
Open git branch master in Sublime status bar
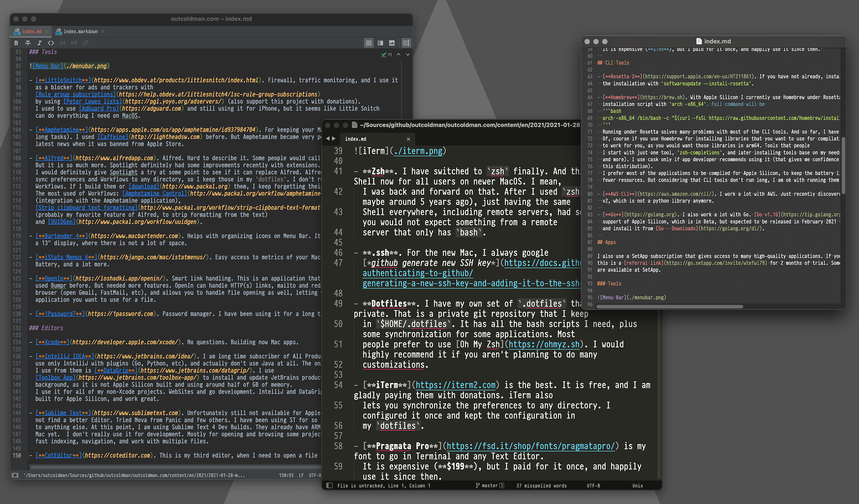490,485
